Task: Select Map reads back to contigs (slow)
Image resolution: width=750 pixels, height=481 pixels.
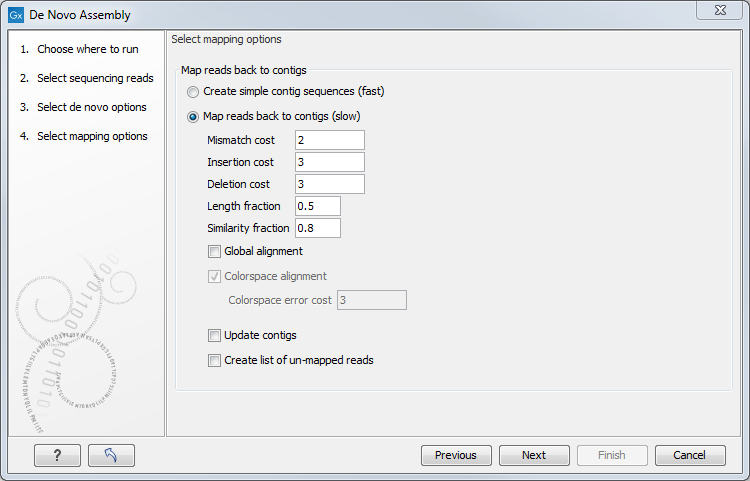Action: pos(193,116)
